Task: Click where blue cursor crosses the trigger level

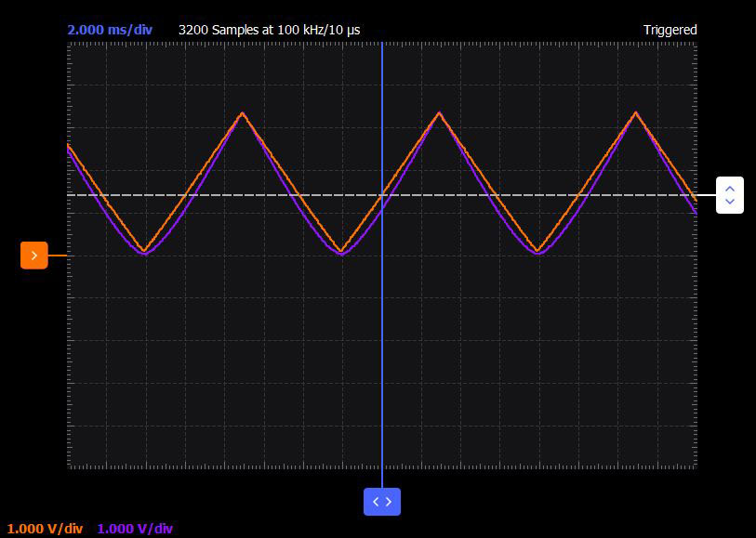Action: point(382,195)
